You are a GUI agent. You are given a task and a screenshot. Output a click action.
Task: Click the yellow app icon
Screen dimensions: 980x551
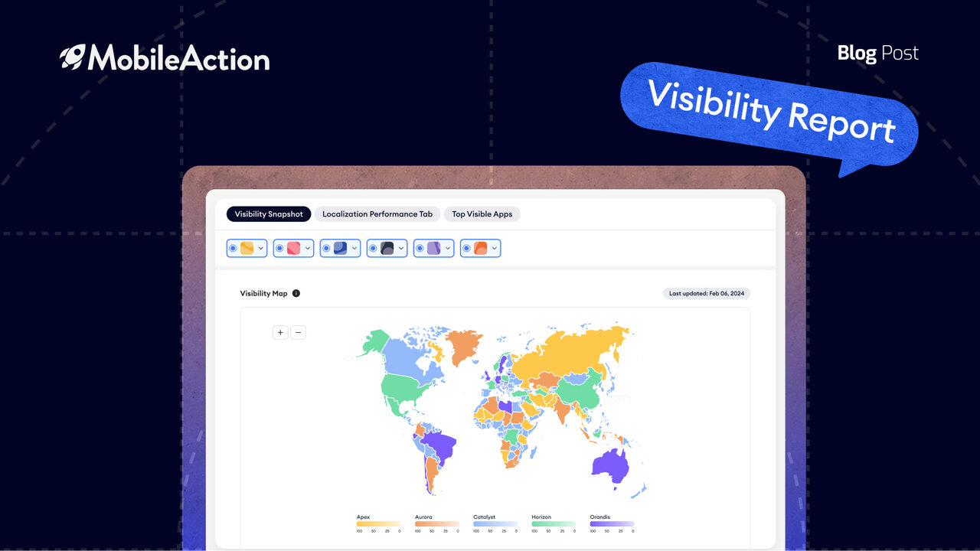coord(247,248)
